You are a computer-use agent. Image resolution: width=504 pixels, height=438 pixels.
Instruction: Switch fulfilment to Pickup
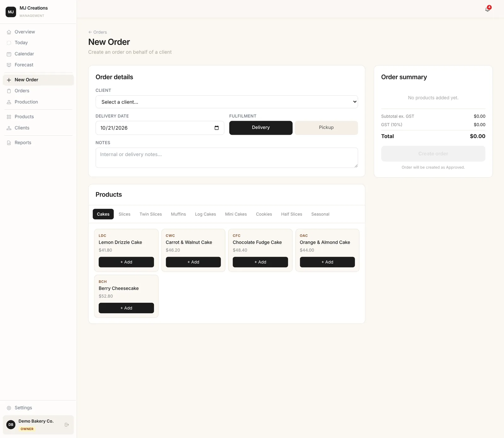(326, 128)
